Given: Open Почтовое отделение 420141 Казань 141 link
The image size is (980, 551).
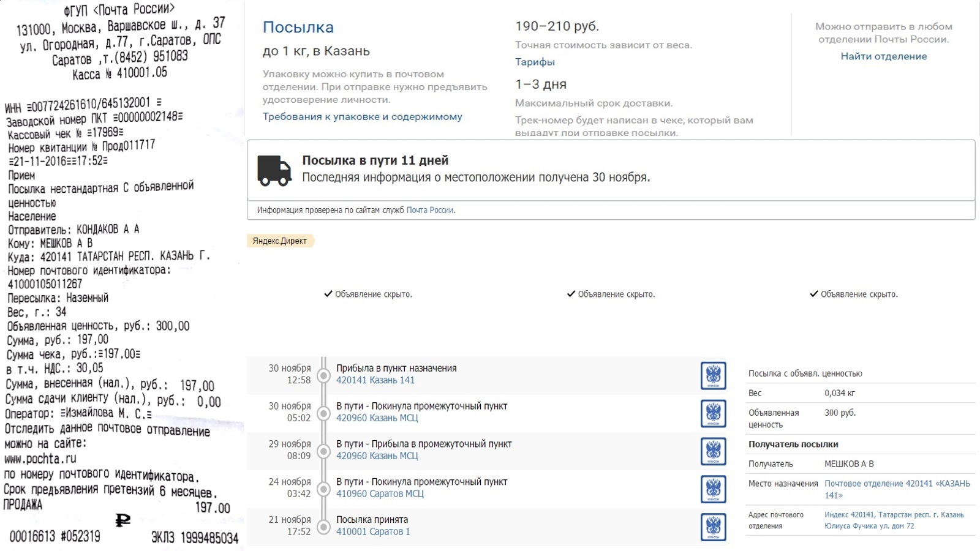Looking at the screenshot, I should tap(897, 489).
